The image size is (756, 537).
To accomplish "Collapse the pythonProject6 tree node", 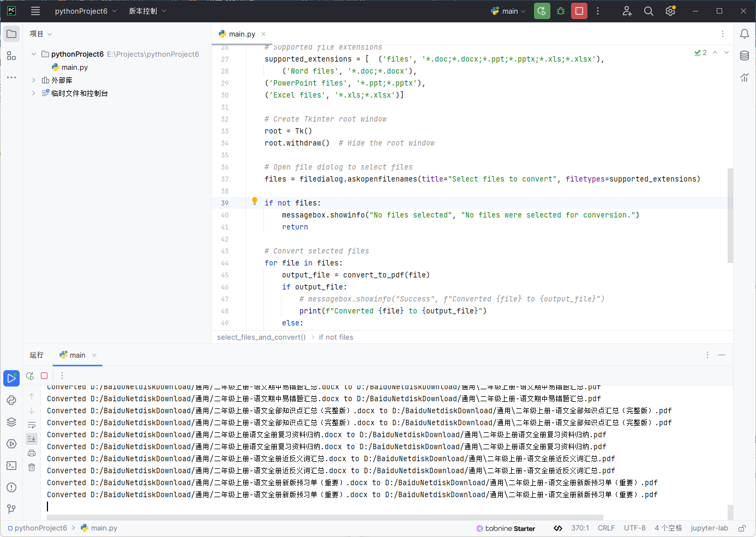I will 34,54.
